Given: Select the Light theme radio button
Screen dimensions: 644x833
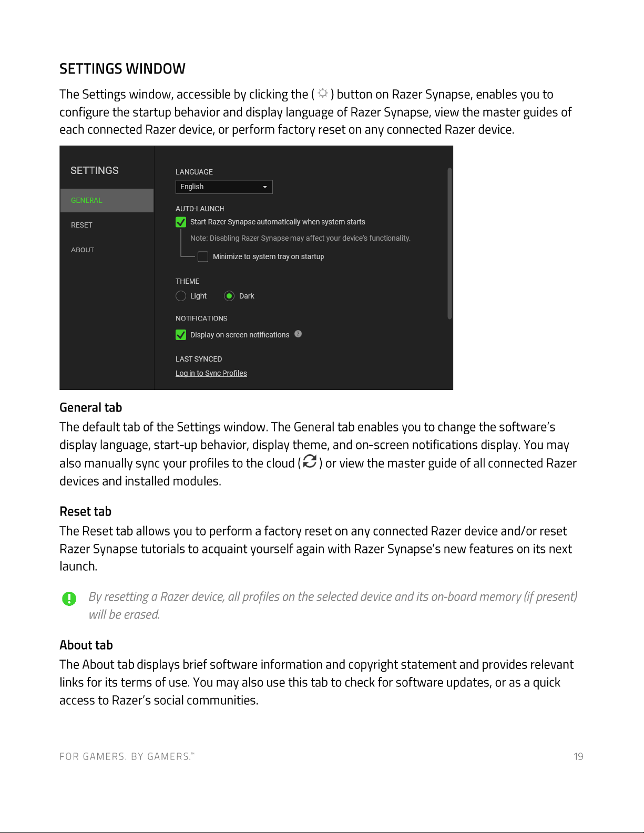Looking at the screenshot, I should 181,296.
